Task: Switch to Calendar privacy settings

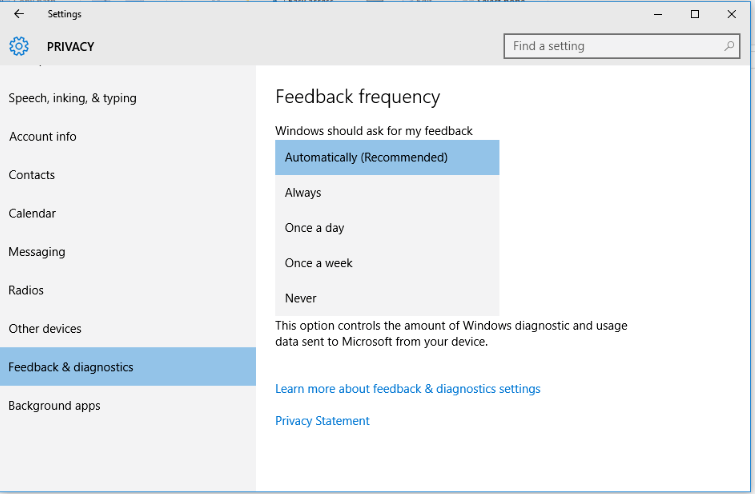Action: coord(32,214)
